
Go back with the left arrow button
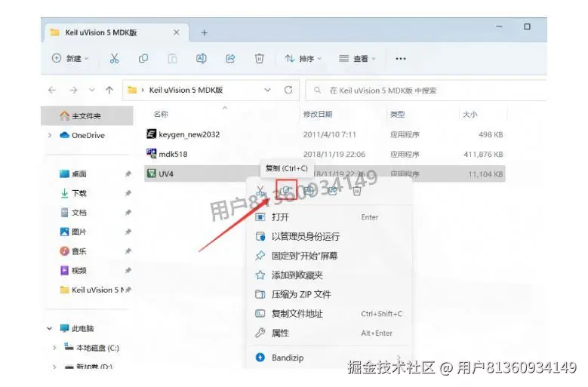(x=52, y=90)
